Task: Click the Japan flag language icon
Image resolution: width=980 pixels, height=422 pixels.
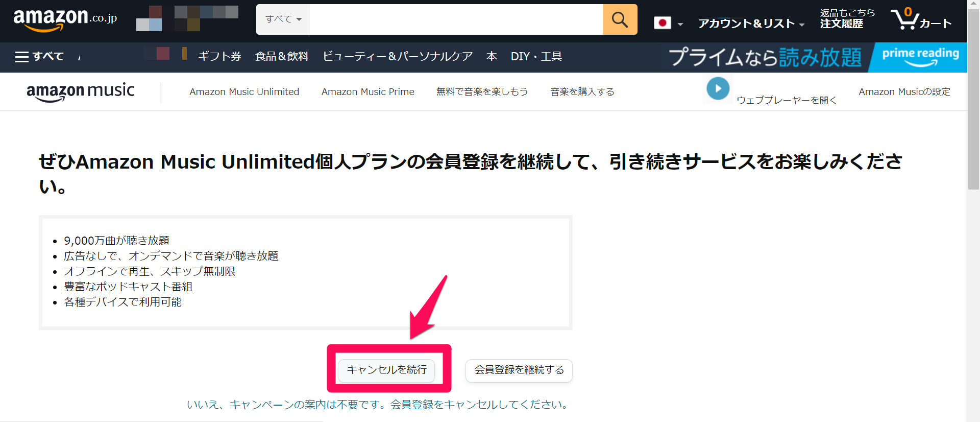Action: point(663,22)
